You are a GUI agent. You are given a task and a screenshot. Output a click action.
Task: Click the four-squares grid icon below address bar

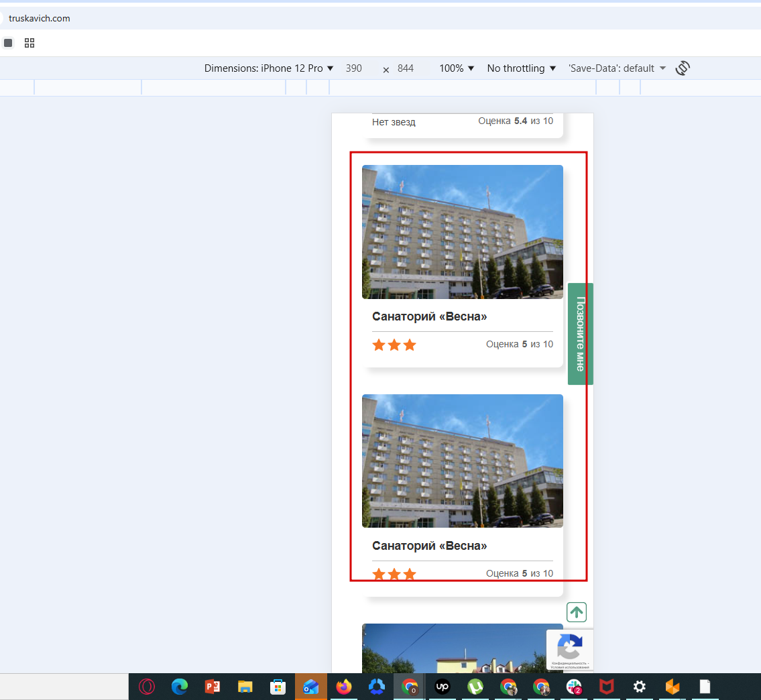(30, 43)
